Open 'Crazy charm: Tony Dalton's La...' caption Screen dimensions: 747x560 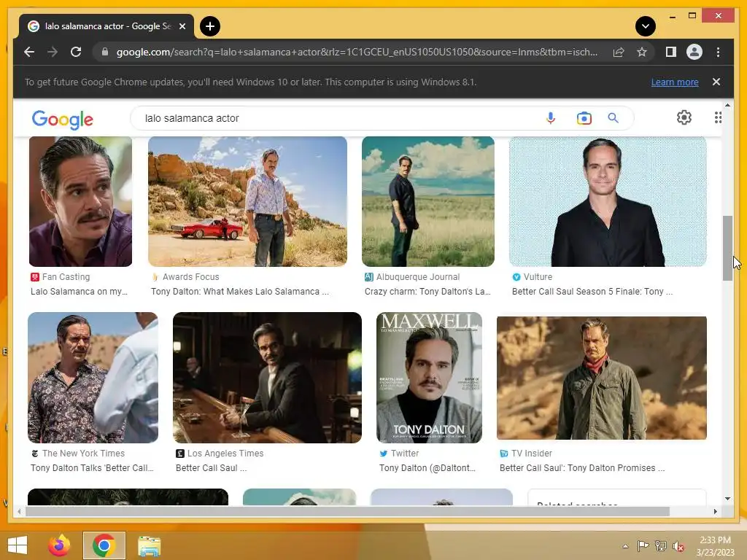click(427, 292)
